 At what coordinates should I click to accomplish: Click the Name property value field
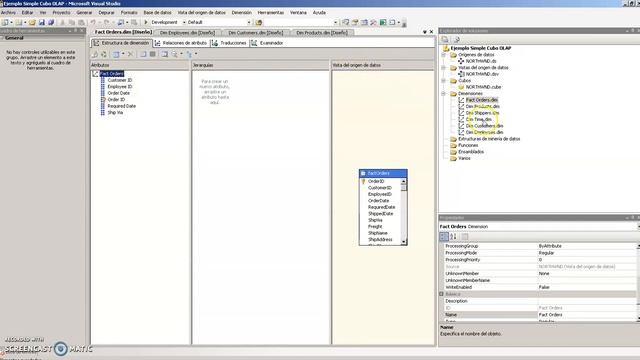pyautogui.click(x=587, y=315)
